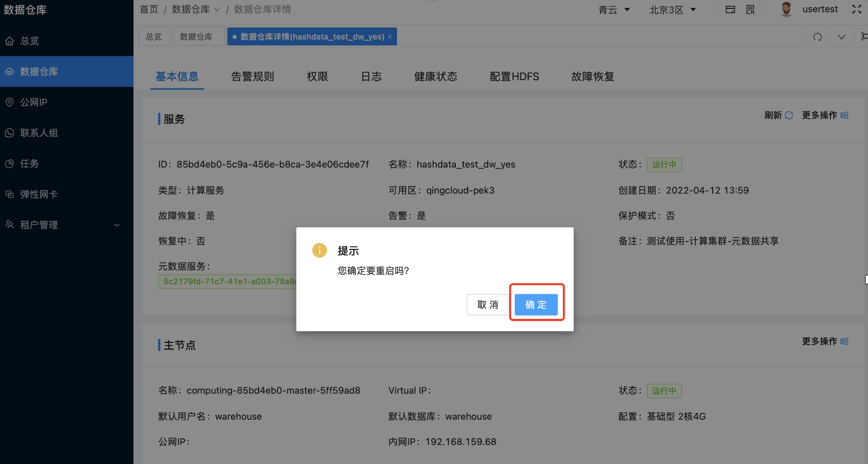
Task: Cancel the restart via 取消
Action: point(487,304)
